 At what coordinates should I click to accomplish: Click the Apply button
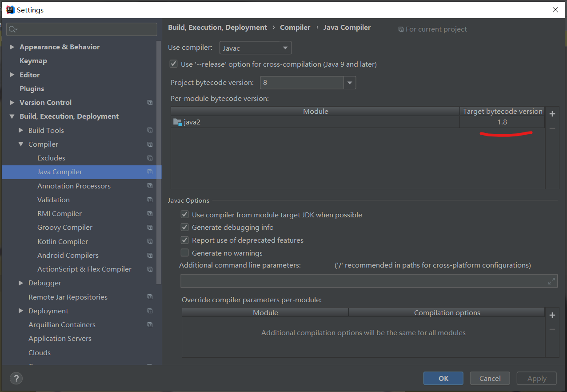(536, 378)
